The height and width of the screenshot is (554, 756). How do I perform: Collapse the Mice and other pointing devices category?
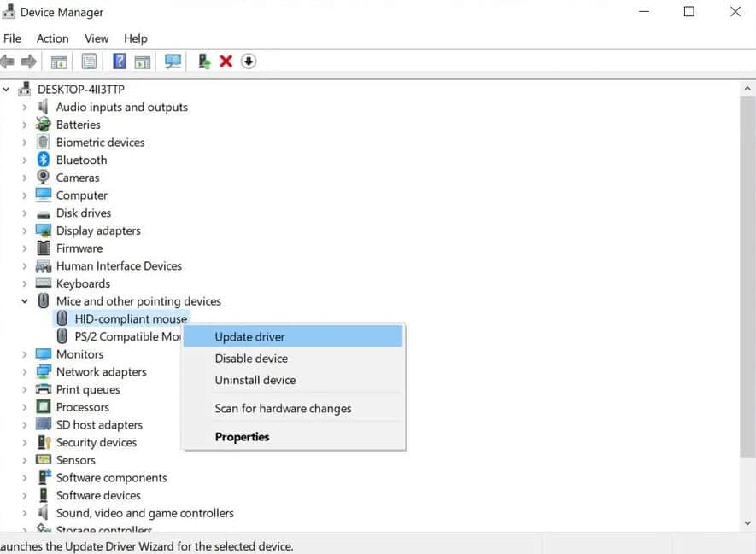pos(24,300)
